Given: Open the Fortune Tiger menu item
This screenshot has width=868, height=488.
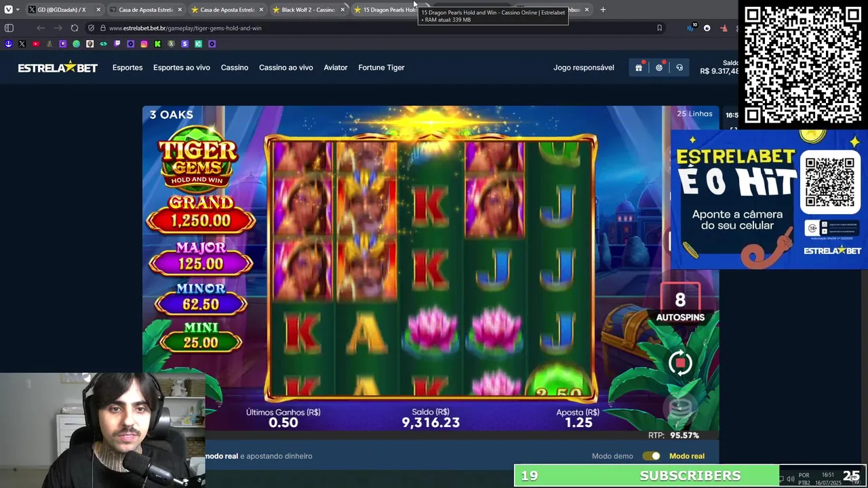Looking at the screenshot, I should pyautogui.click(x=381, y=67).
